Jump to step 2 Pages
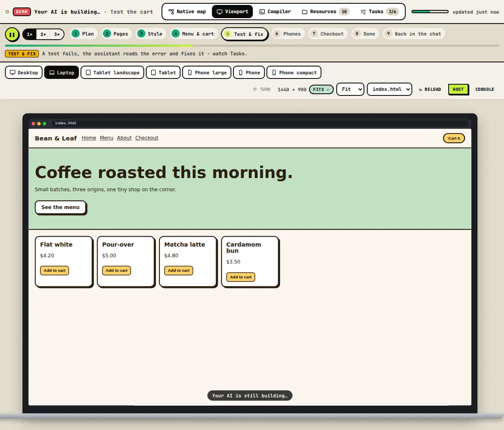This screenshot has height=430, width=504. click(x=116, y=34)
